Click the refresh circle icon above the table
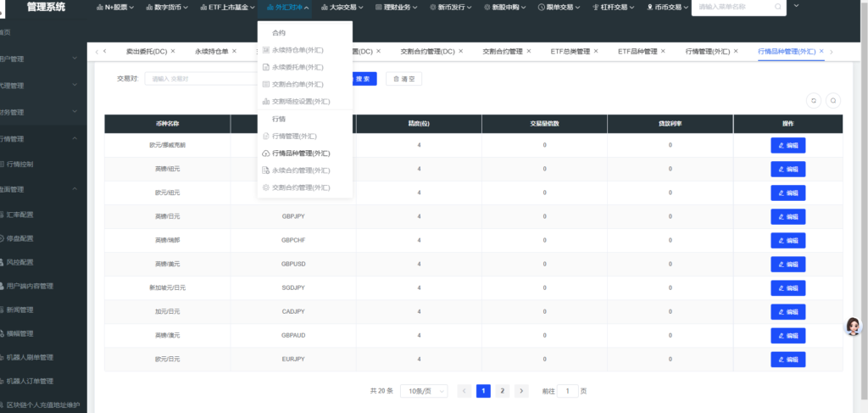The width and height of the screenshot is (868, 413). tap(813, 101)
